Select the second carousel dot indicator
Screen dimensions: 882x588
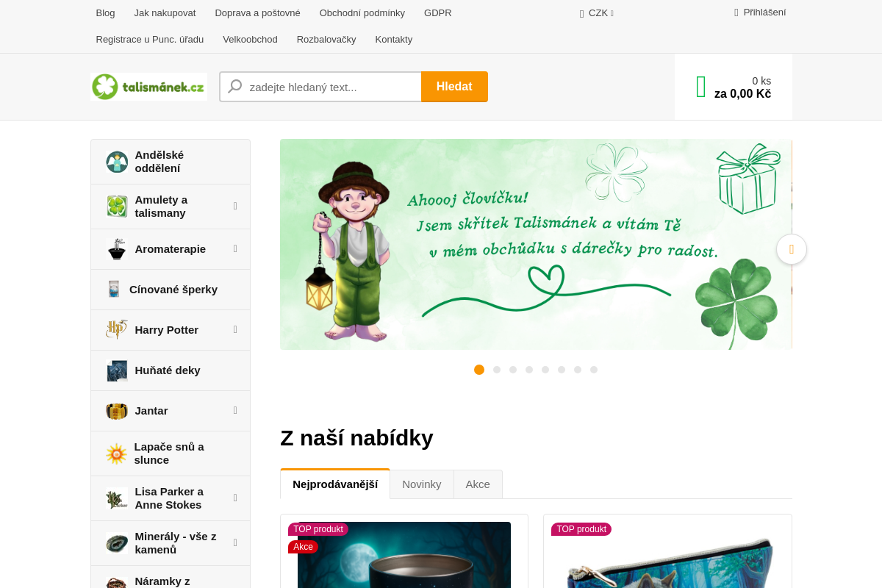pos(497,370)
